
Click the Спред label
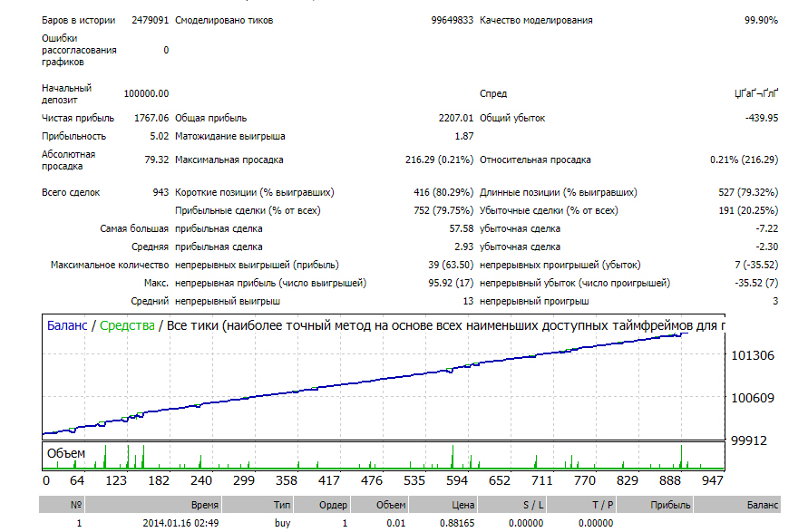click(493, 93)
